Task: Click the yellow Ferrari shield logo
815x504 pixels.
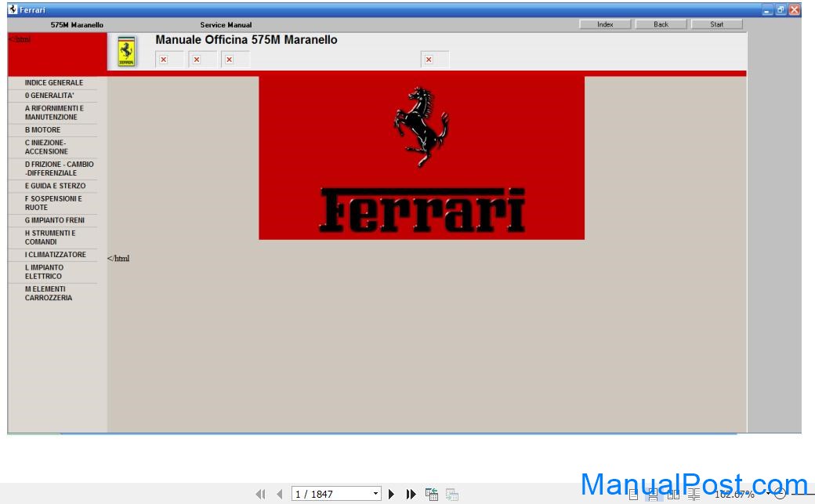Action: (126, 52)
